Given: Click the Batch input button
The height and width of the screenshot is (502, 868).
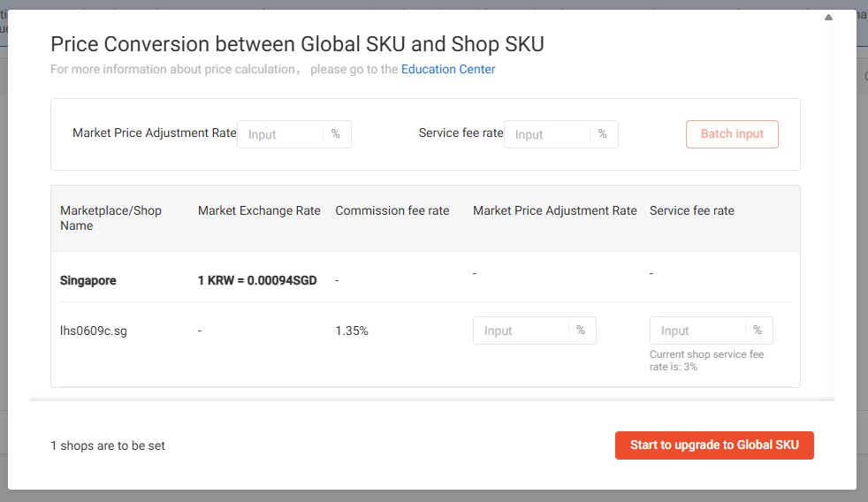Looking at the screenshot, I should point(732,134).
